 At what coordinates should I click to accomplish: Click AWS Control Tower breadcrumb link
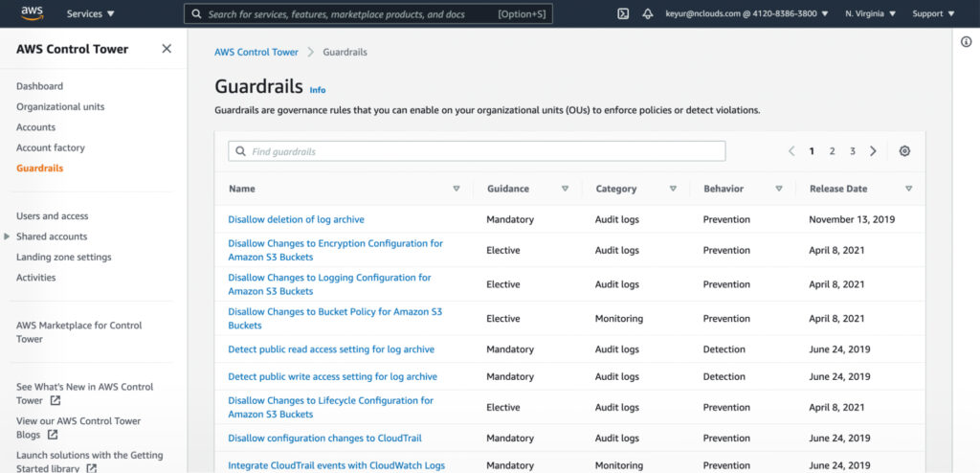256,53
